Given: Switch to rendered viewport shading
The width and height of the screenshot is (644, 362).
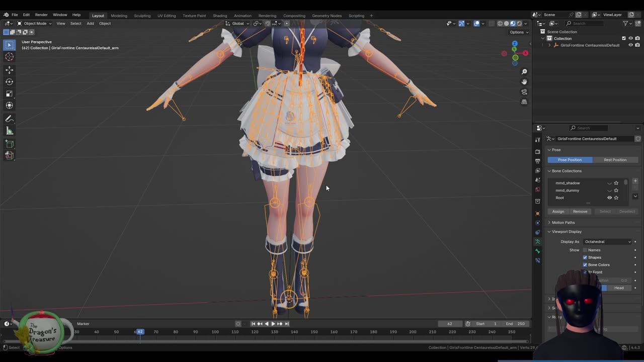Looking at the screenshot, I should [519, 24].
